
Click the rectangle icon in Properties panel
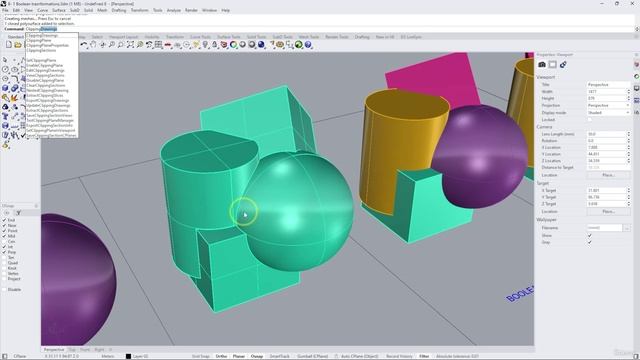coord(553,64)
